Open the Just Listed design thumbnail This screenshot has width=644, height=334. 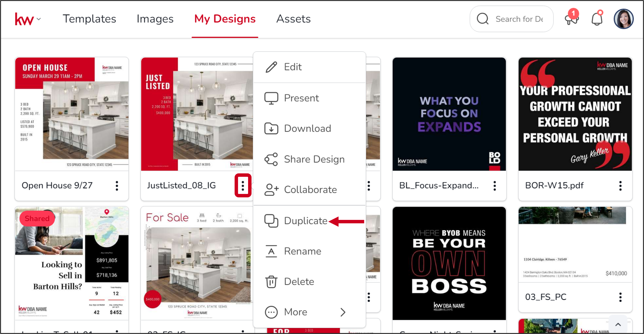[197, 114]
